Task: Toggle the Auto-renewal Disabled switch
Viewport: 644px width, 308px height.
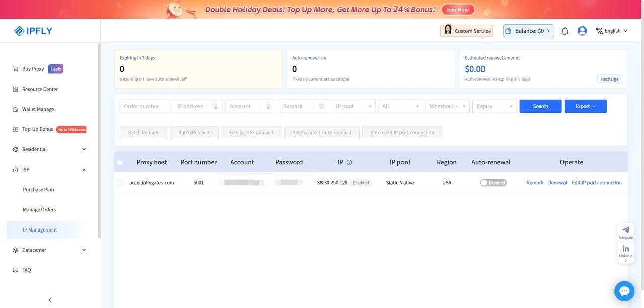Action: tap(494, 183)
